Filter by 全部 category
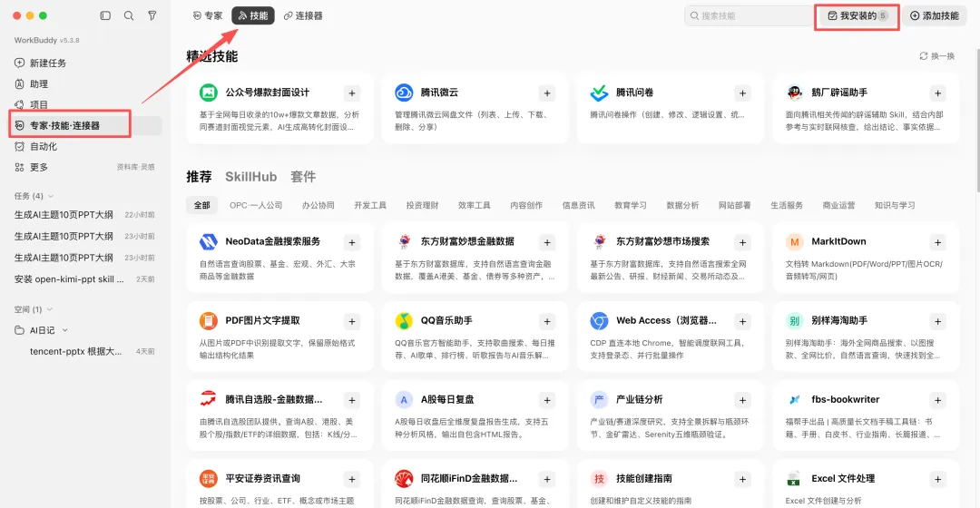The image size is (980, 508). click(x=201, y=205)
